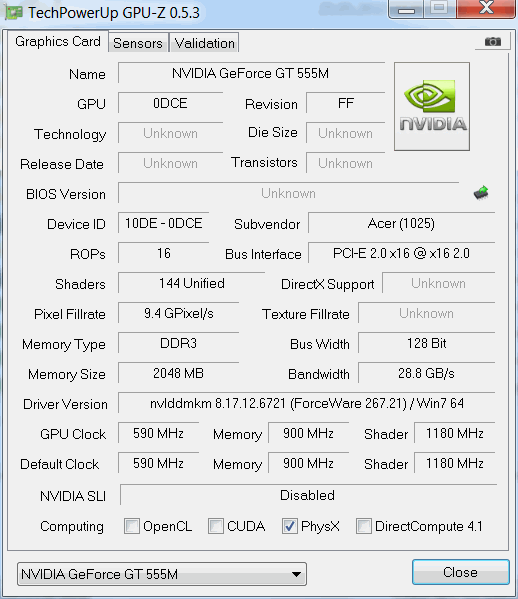Click the ROPs value 16
The width and height of the screenshot is (518, 599).
(163, 253)
